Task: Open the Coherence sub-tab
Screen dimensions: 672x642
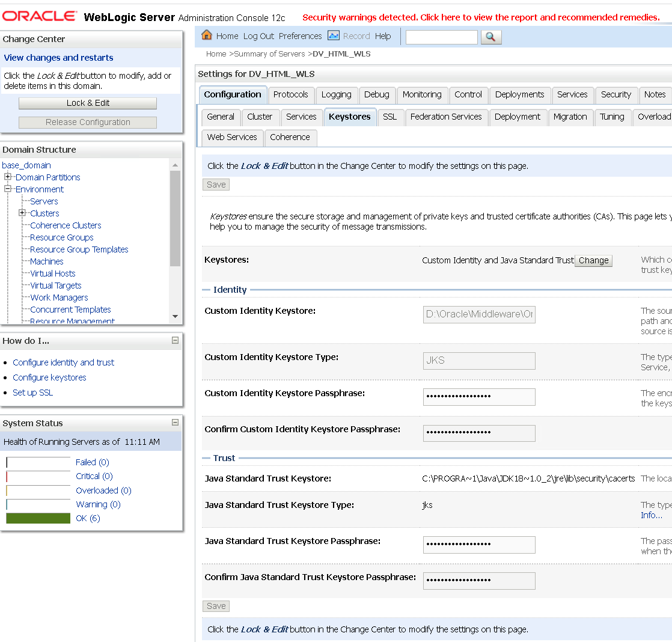Action: (x=290, y=138)
